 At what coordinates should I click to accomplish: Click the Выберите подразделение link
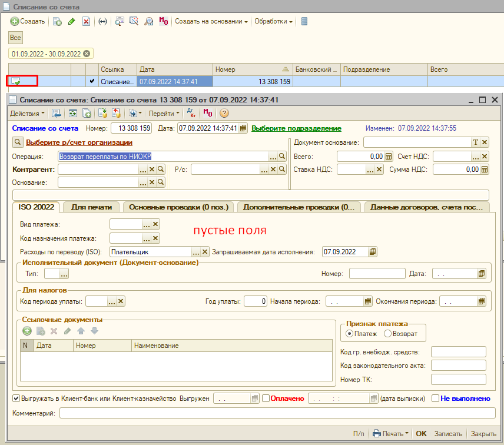[x=296, y=128]
